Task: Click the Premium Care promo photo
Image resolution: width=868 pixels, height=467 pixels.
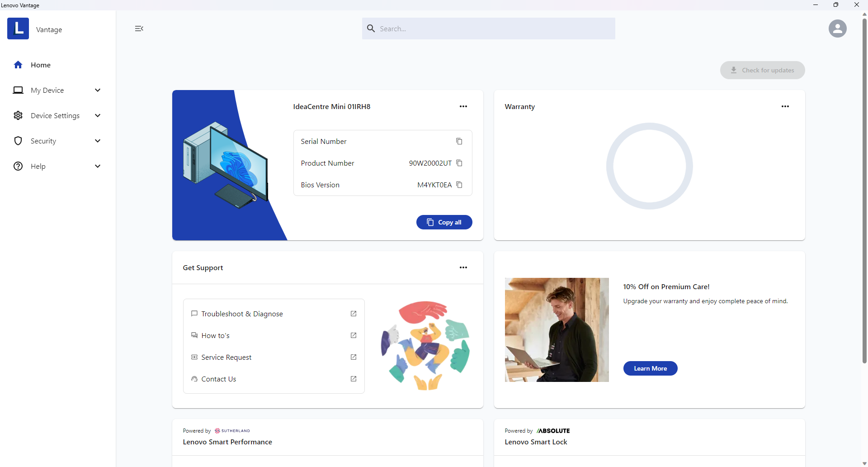Action: pos(557,330)
